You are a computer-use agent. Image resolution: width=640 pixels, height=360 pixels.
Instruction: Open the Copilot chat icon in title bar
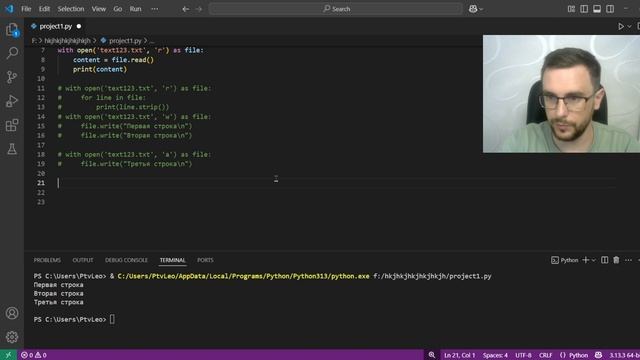click(473, 9)
